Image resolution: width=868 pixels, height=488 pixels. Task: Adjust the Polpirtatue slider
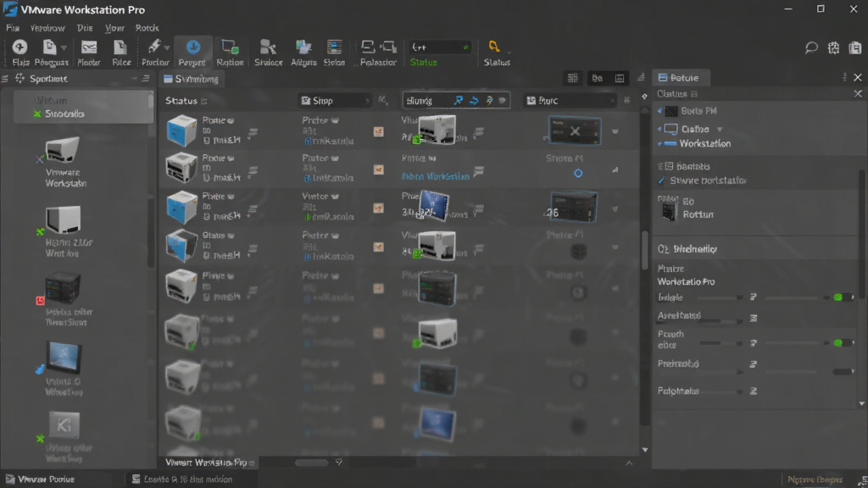click(719, 391)
